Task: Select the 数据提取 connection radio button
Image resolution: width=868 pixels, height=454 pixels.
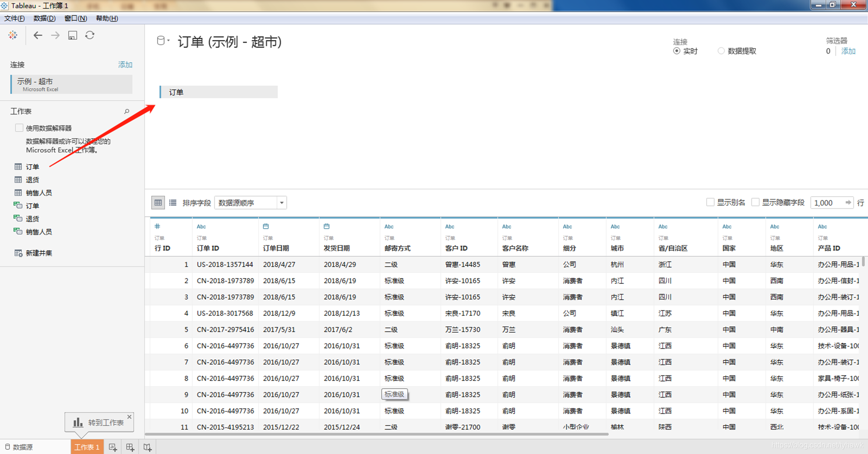Action: [721, 51]
